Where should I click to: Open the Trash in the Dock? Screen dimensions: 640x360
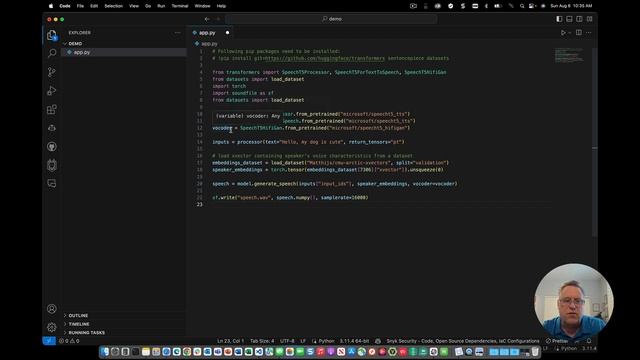(535, 351)
